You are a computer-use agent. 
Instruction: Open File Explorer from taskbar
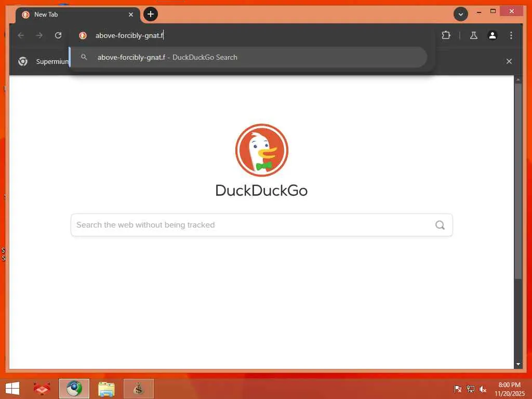coord(106,389)
